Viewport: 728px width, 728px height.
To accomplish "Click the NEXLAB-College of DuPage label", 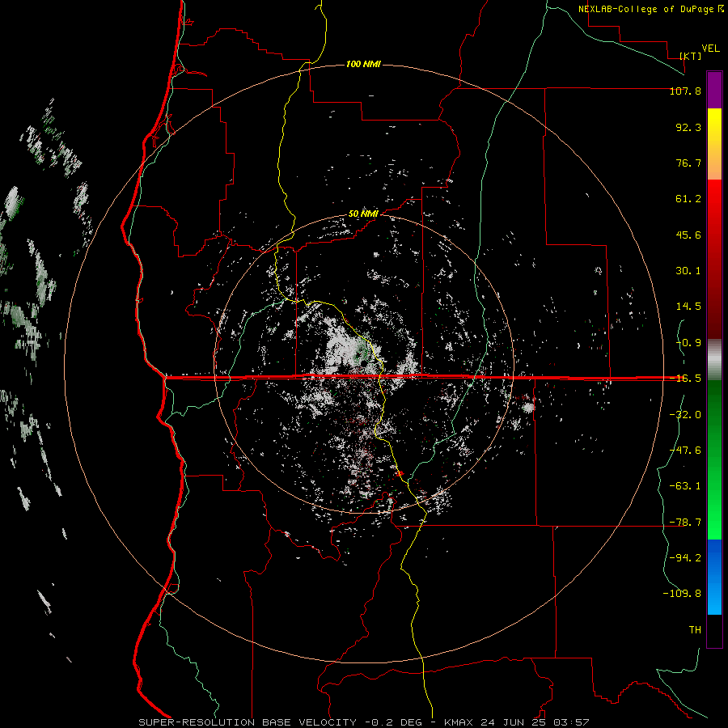I will click(x=650, y=9).
